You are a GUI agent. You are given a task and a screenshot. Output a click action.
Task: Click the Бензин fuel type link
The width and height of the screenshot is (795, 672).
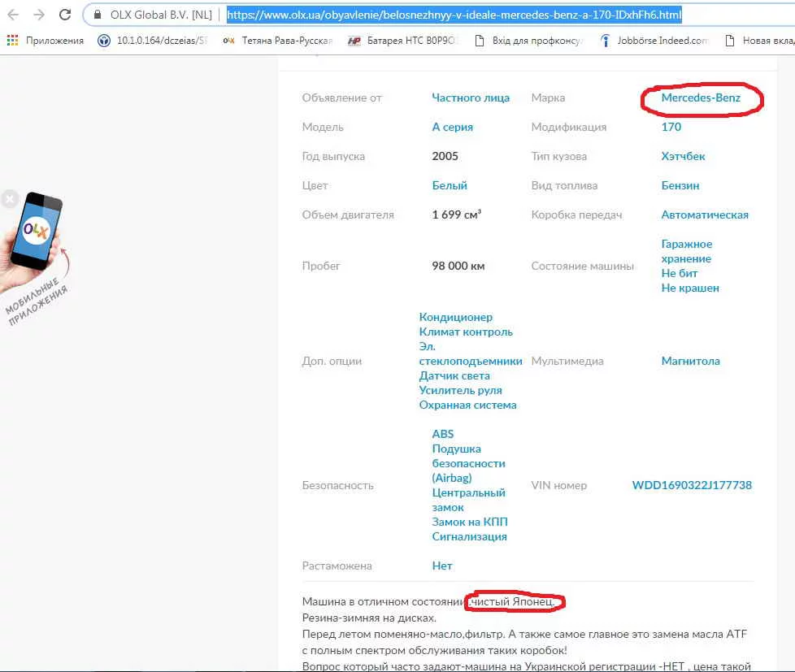(680, 186)
